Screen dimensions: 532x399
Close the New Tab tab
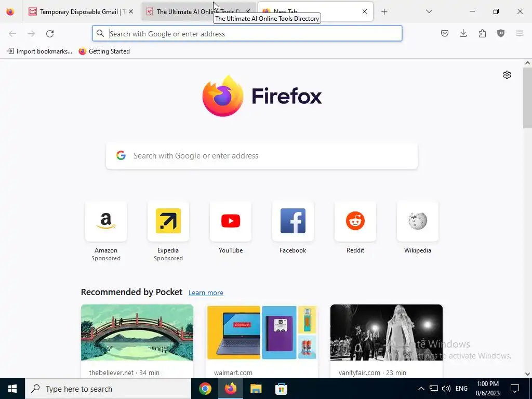pos(365,11)
